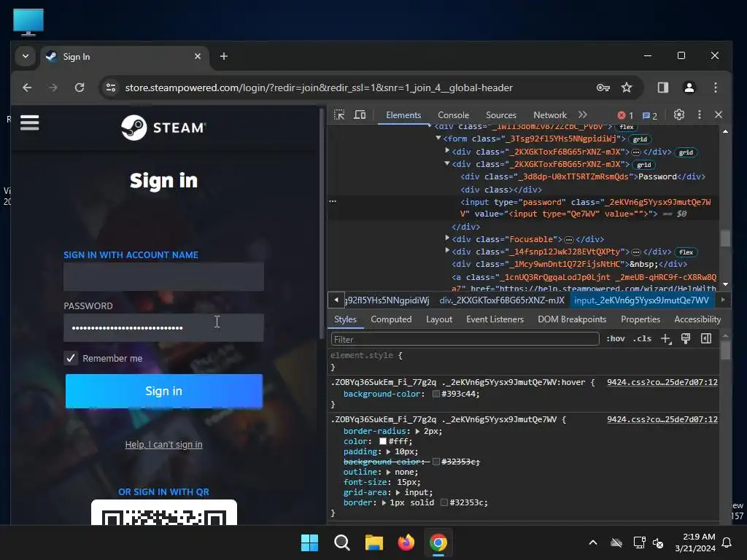This screenshot has width=747, height=560.
Task: Go back to previous page
Action: (27, 87)
